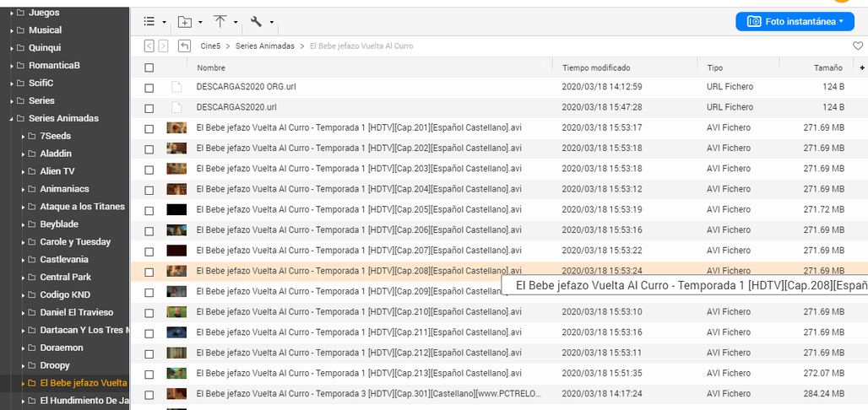
Task: Check the box for DESCARGAS2020.url
Action: click(149, 109)
